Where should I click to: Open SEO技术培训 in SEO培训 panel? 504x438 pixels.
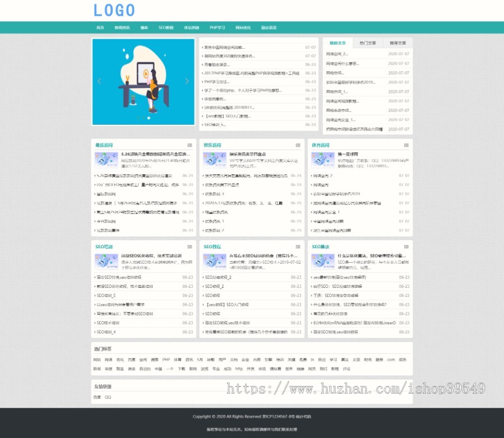108,323
